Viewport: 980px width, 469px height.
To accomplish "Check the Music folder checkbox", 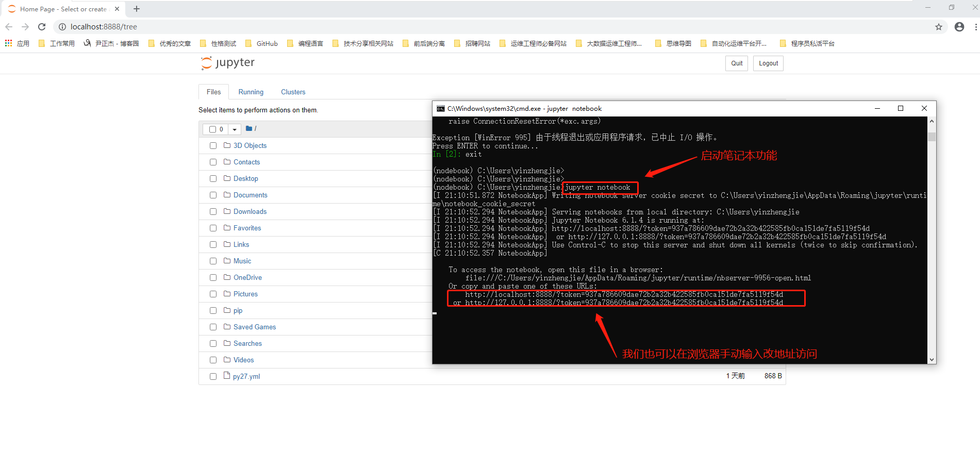I will pos(213,261).
